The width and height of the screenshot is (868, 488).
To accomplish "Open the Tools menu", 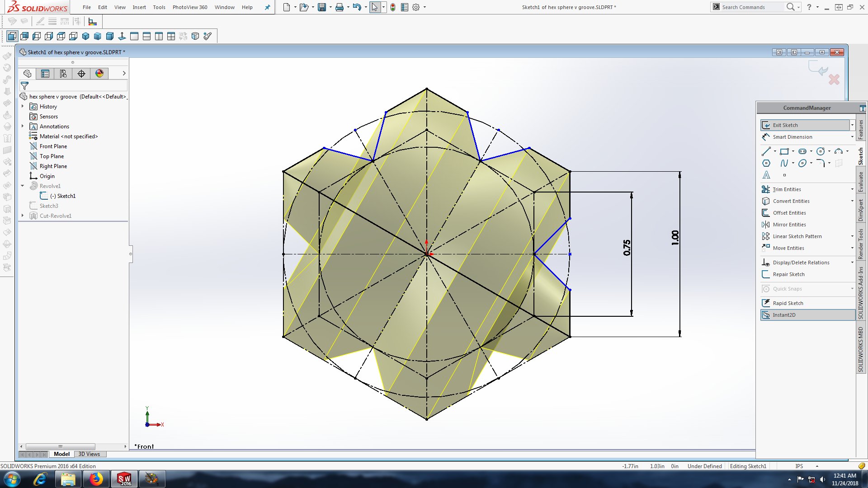I will [x=159, y=7].
